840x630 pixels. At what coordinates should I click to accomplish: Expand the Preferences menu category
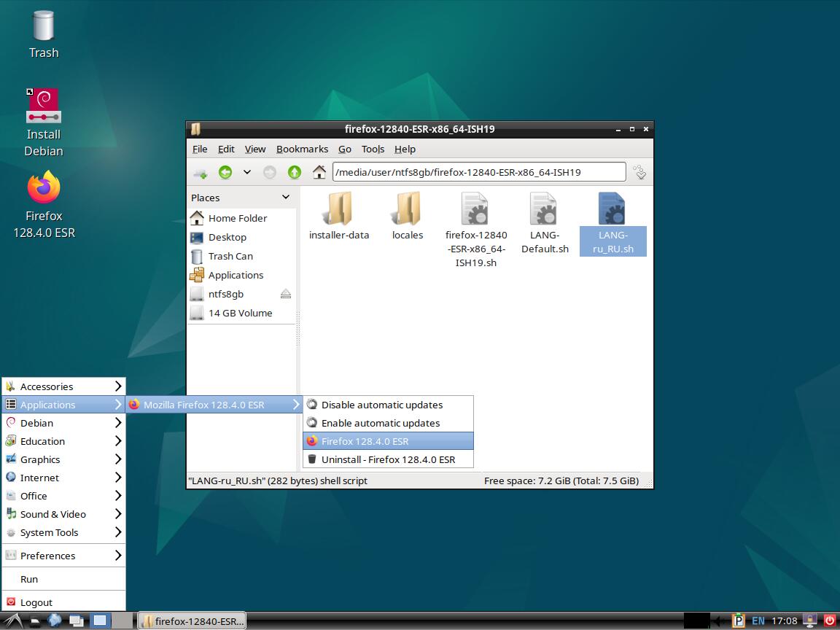coord(63,556)
